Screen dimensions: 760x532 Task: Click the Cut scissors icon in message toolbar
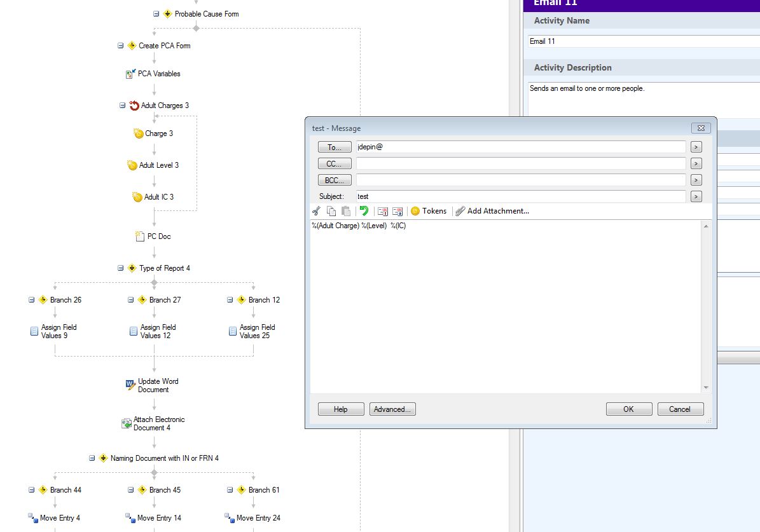coord(317,211)
